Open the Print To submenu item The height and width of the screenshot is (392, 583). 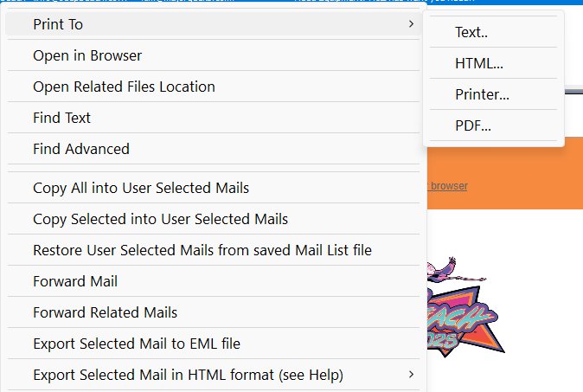coord(58,24)
